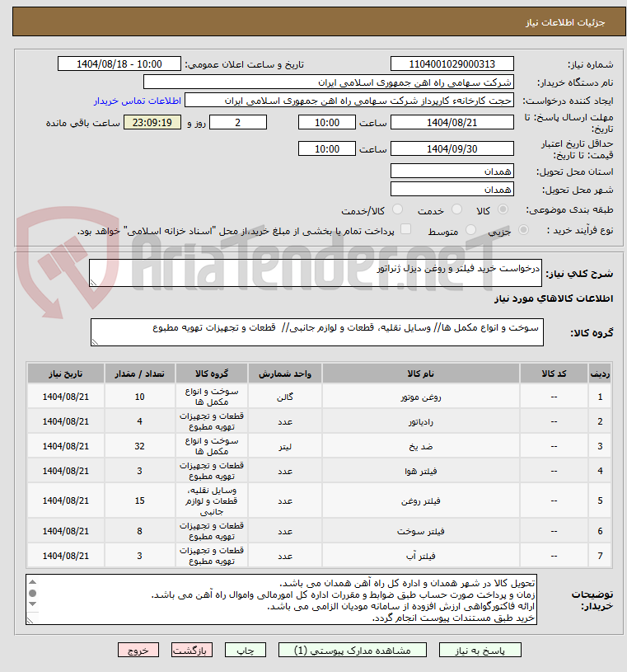627x672 pixels.
Task: Select the کالا/خدمت radio button
Action: 397,209
